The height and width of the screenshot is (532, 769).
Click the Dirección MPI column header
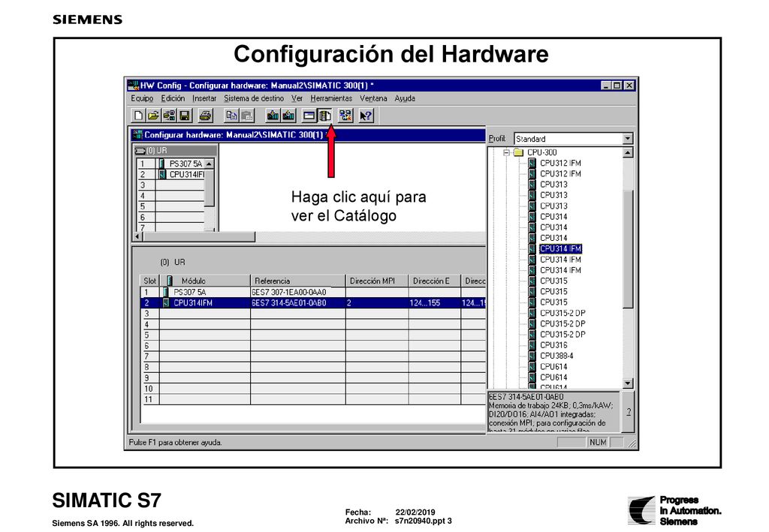pyautogui.click(x=377, y=281)
